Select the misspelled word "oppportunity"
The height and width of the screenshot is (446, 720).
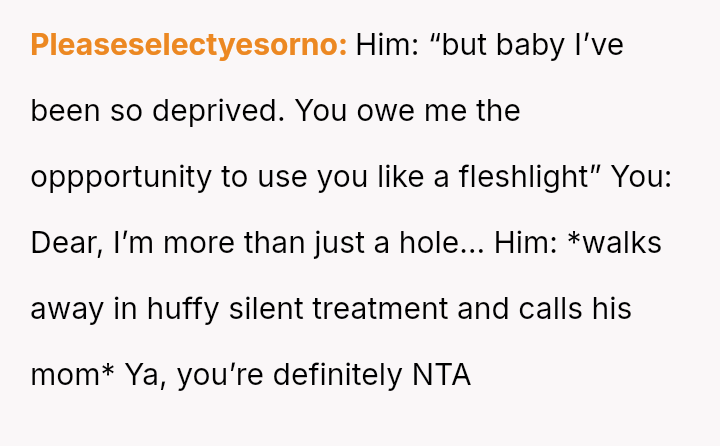[123, 177]
